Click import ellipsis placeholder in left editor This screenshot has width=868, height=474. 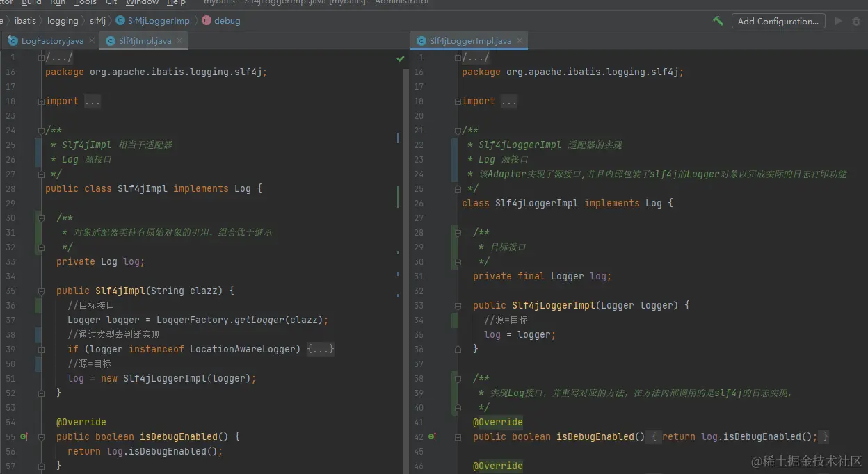pyautogui.click(x=93, y=101)
